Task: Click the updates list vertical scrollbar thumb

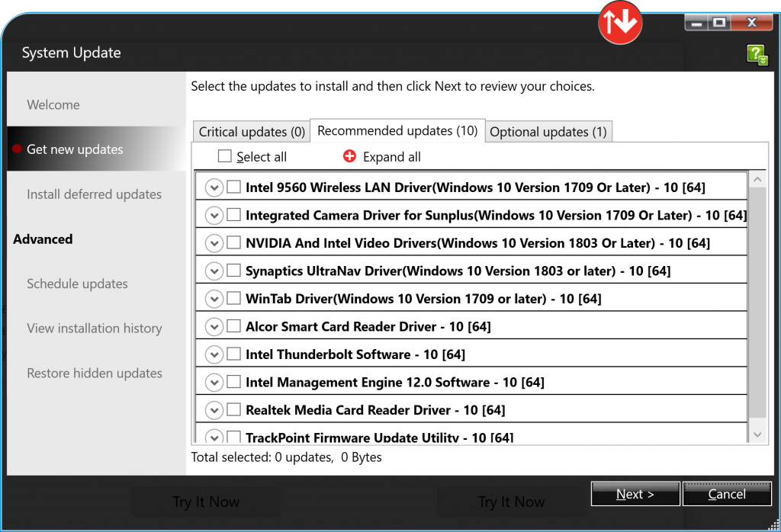Action: click(757, 303)
